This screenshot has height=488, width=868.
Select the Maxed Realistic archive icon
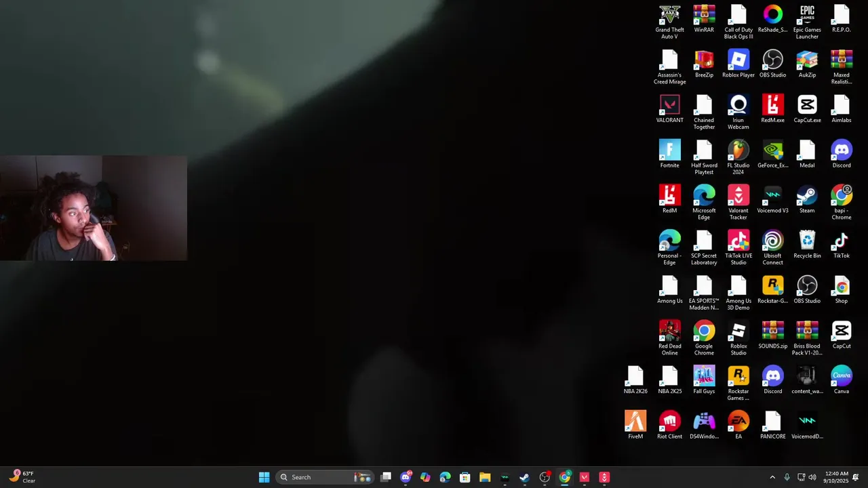click(842, 67)
